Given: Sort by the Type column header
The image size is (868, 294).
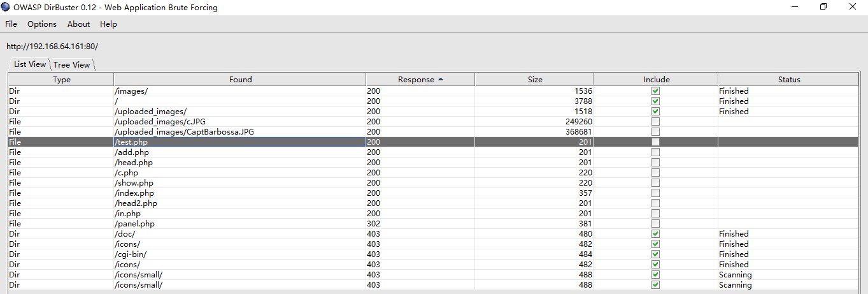Looking at the screenshot, I should point(62,80).
